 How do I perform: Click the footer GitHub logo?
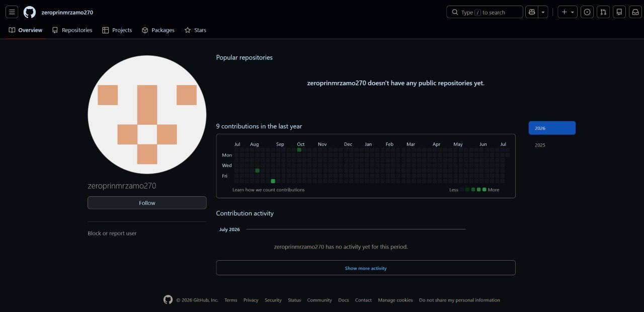point(168,299)
